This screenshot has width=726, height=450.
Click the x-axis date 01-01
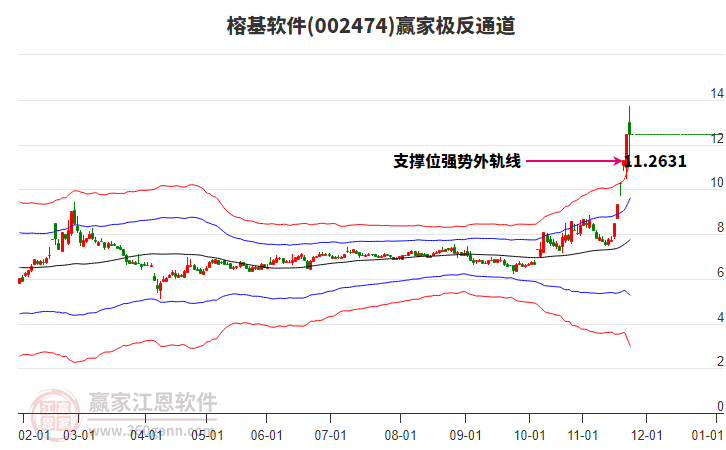click(707, 436)
